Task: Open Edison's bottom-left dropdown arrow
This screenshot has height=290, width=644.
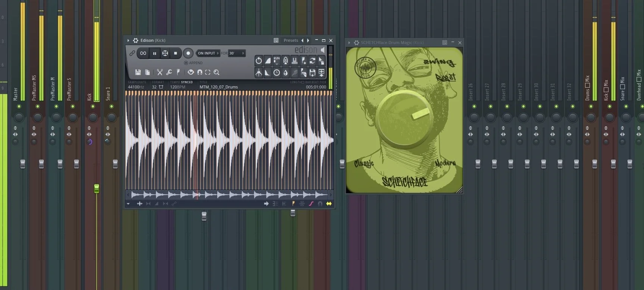Action: (128, 204)
